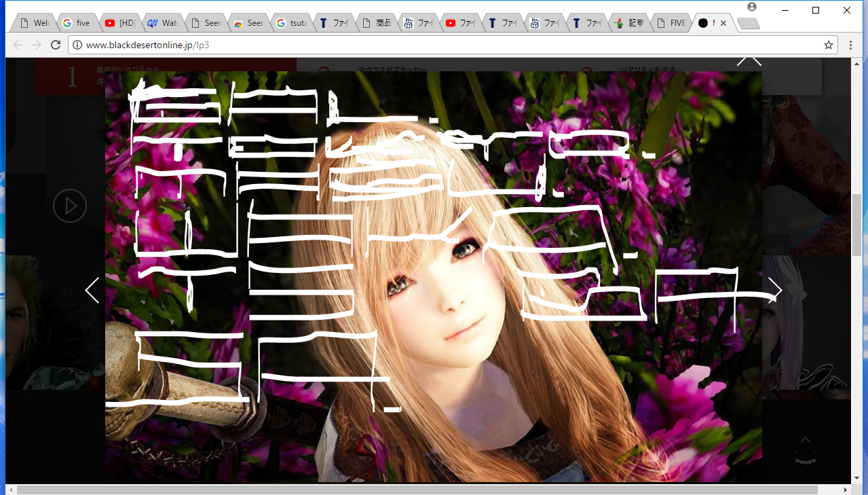Open the "商品" tab
The image size is (868, 495).
point(376,23)
